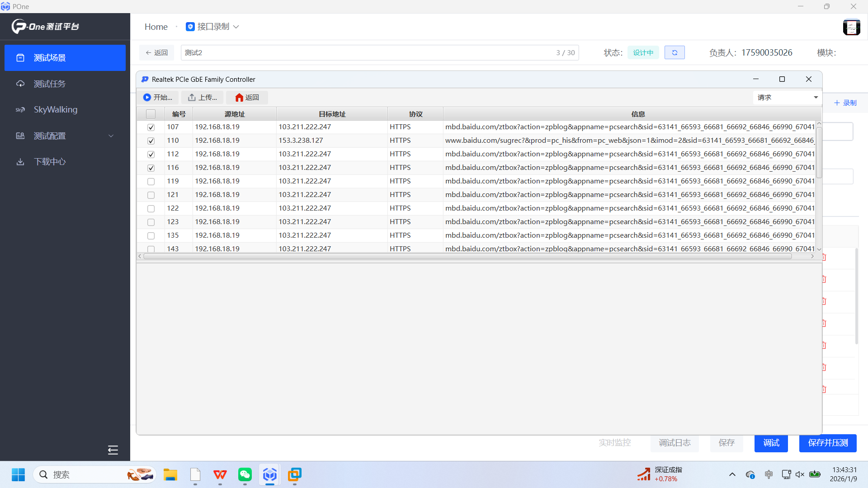The width and height of the screenshot is (868, 488).
Task: Open the Download Center sidebar item
Action: click(x=50, y=162)
